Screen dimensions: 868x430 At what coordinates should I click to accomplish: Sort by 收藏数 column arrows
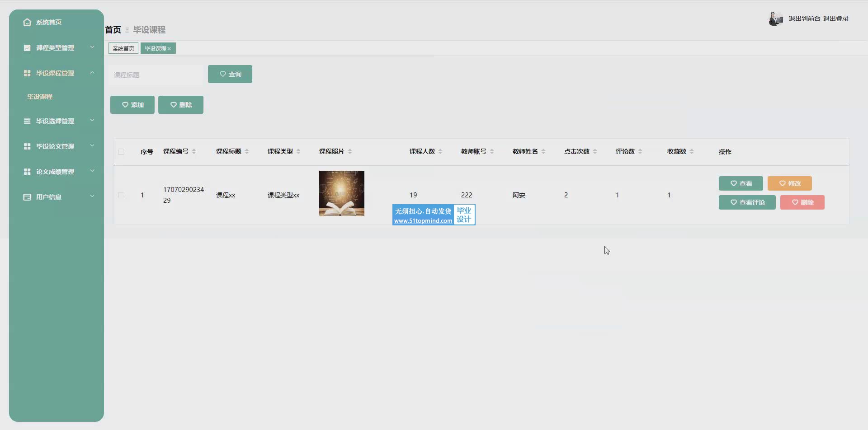pos(692,151)
